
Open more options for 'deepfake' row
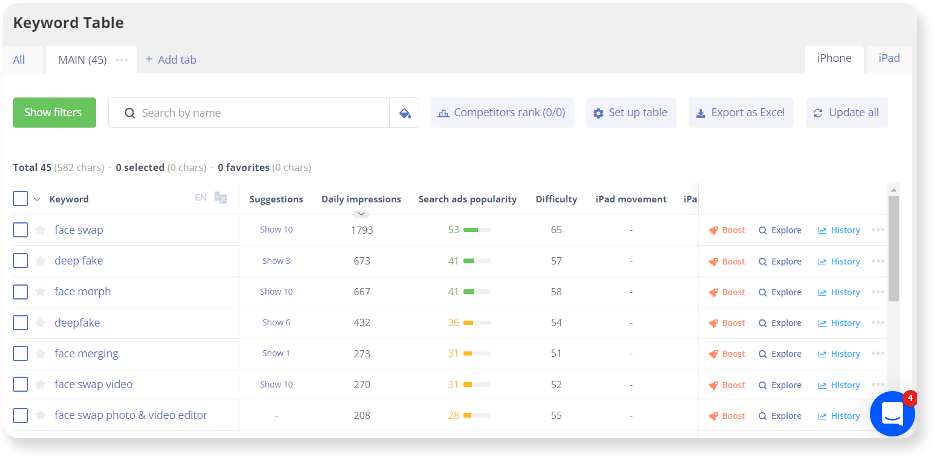[x=878, y=322]
